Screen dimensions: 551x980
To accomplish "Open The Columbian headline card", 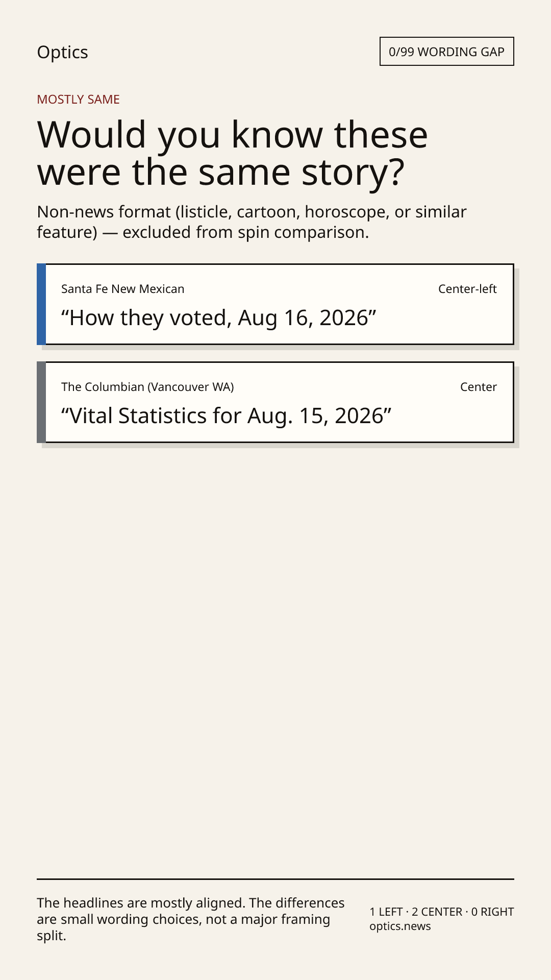I will [x=275, y=402].
